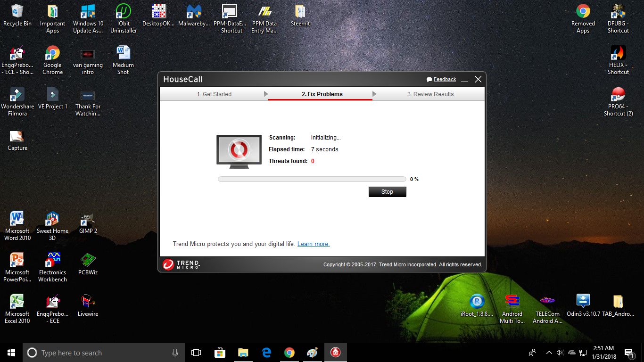Select the Android Multi To... icon
Screen dimensions: 644x362
512,309
